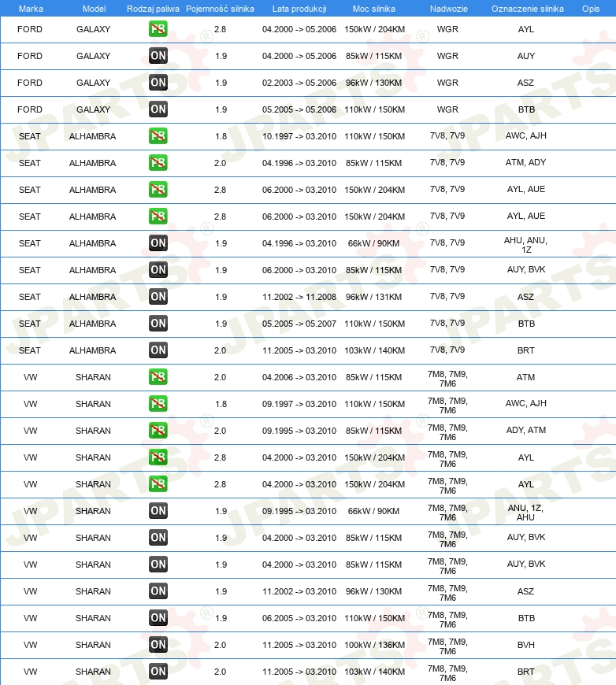
Task: Click the Pojemność silnika column header
Action: click(x=220, y=9)
